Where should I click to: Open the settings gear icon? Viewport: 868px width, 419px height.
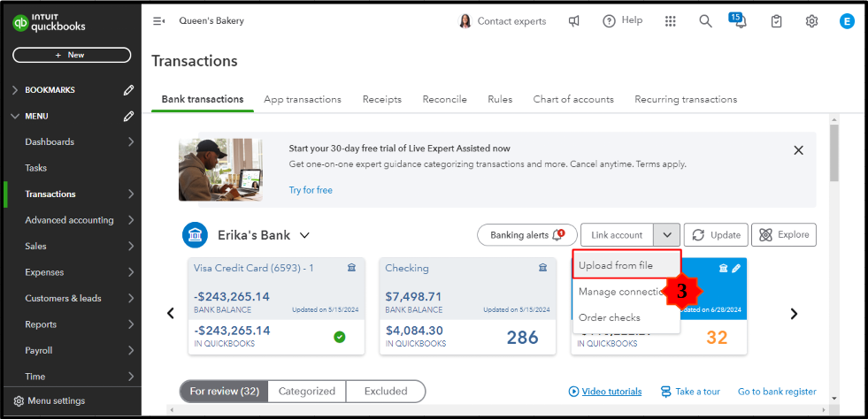pos(811,21)
